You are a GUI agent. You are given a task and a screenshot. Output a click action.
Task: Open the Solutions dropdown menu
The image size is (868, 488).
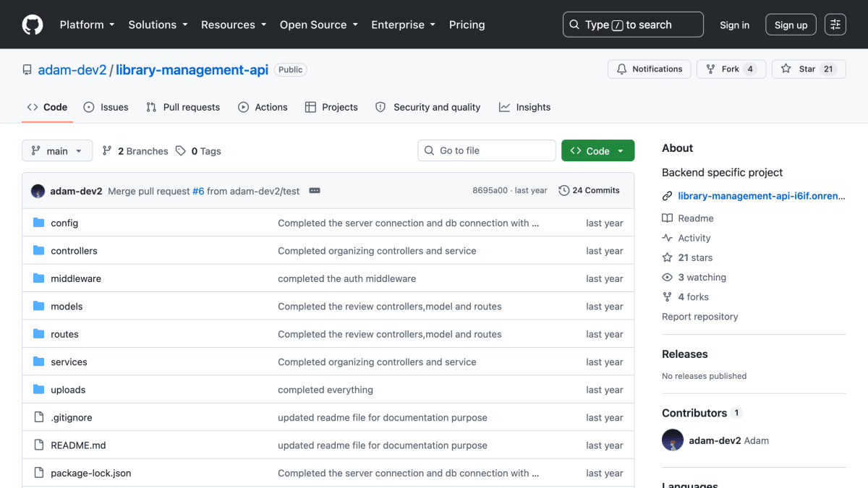coord(158,25)
